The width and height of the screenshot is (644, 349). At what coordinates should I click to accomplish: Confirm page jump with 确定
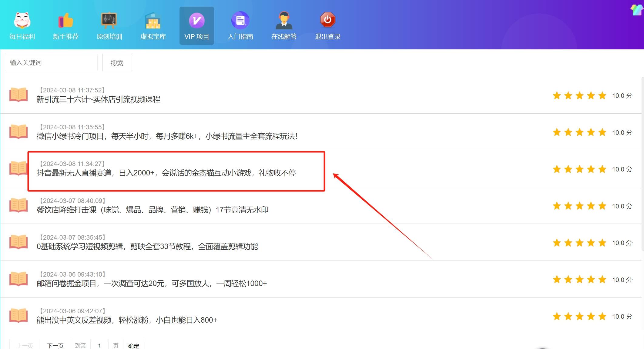133,345
